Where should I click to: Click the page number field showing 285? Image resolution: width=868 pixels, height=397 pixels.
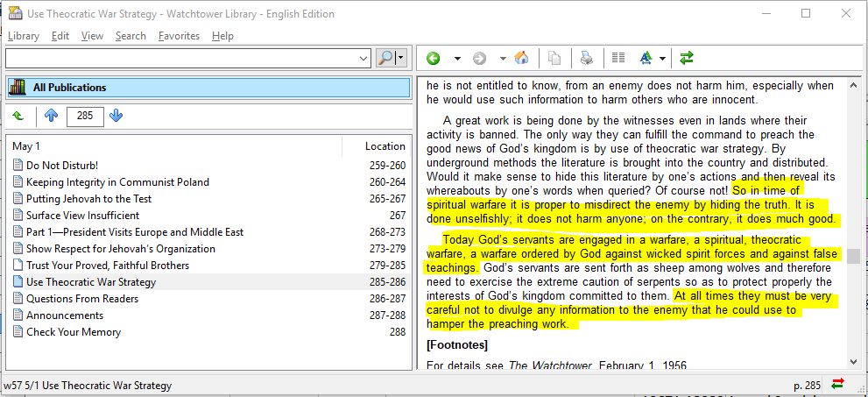click(84, 116)
